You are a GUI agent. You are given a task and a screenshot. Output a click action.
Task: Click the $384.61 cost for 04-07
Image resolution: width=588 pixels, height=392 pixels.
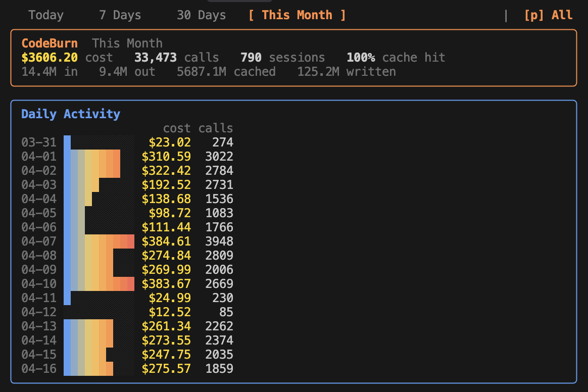pos(166,241)
